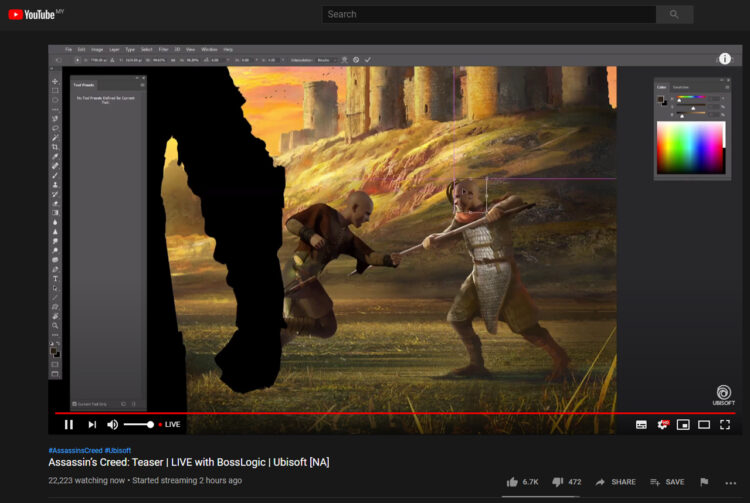
Task: Pause the live stream
Action: 69,425
